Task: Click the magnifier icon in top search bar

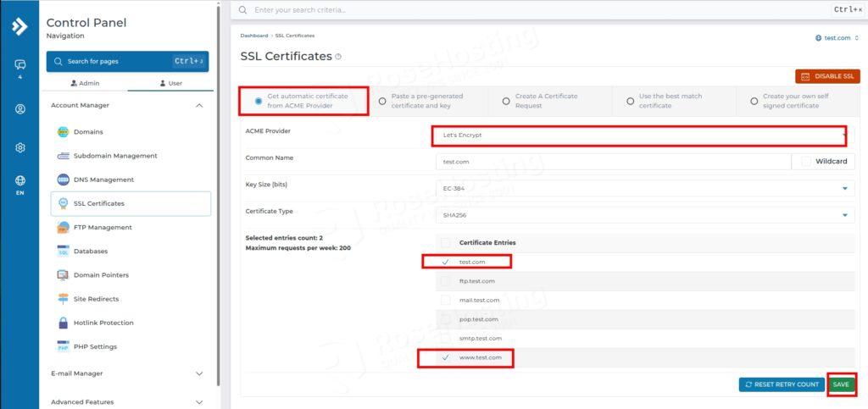Action: pyautogui.click(x=242, y=10)
